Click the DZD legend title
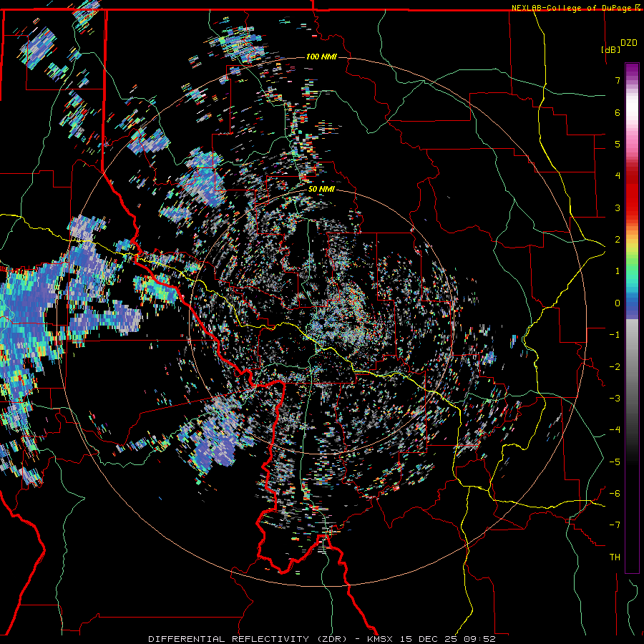Viewport: 644px width, 644px height. pyautogui.click(x=628, y=43)
